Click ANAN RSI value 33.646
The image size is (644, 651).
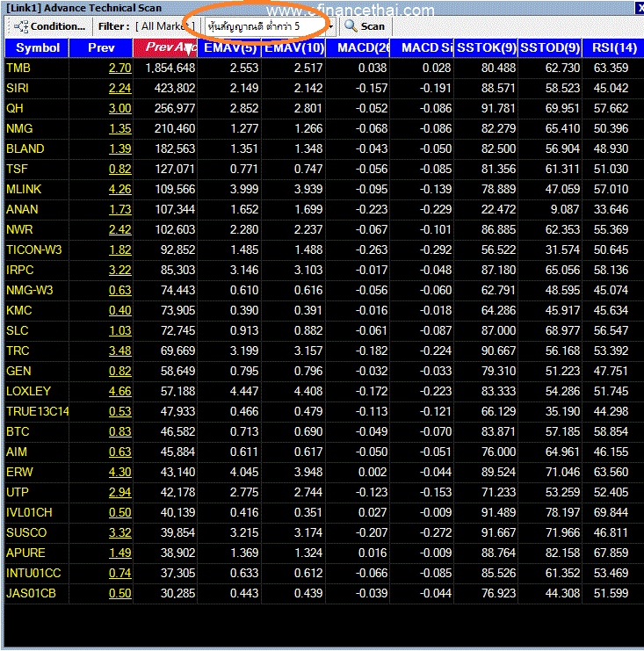pyautogui.click(x=611, y=209)
